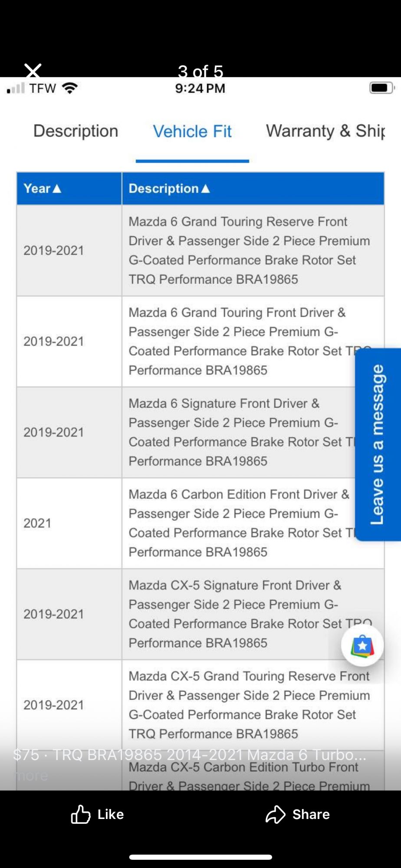Tap the Share arrow icon
401x868 pixels.
click(x=275, y=814)
